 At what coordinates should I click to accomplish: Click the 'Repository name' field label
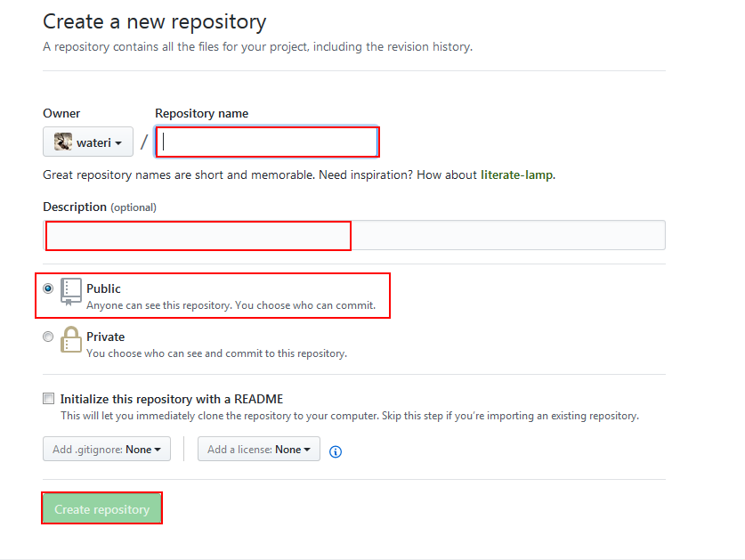pyautogui.click(x=201, y=114)
